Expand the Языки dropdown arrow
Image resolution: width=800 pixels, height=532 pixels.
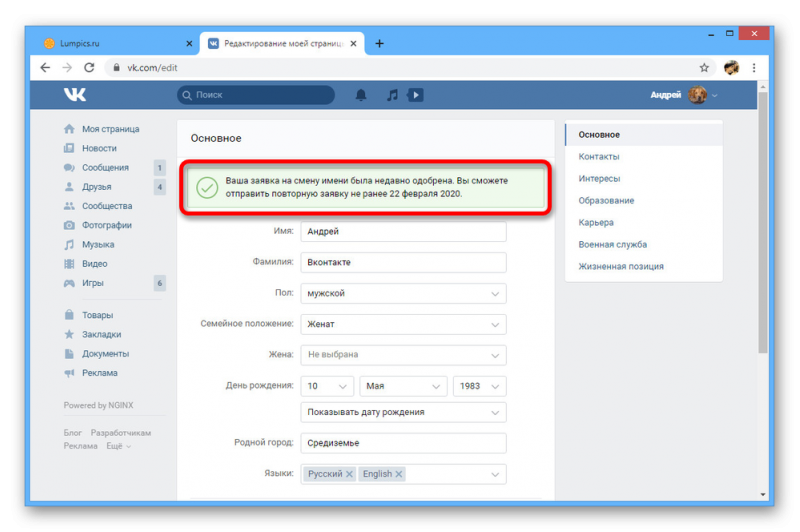[495, 474]
